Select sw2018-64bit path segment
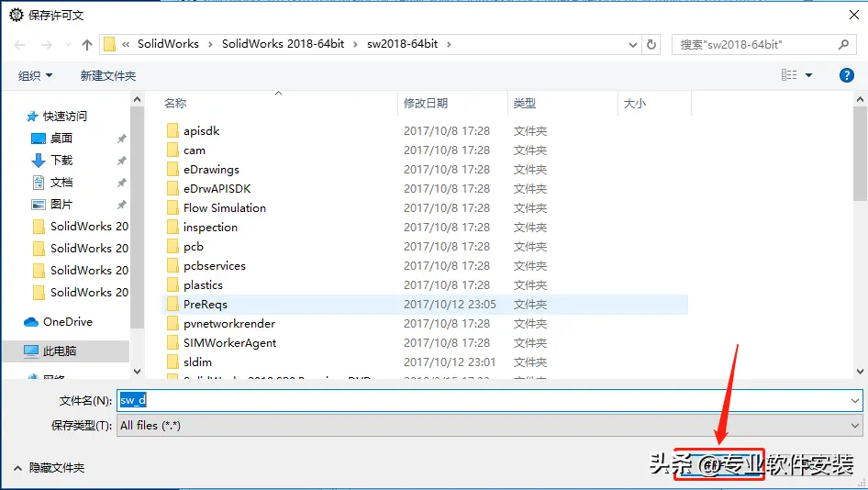 coord(403,44)
